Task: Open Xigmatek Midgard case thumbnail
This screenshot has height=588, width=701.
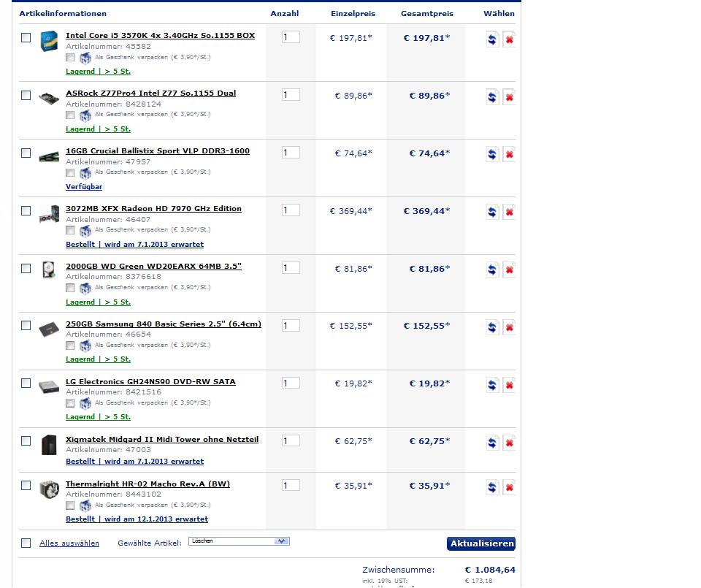Action: 49,445
